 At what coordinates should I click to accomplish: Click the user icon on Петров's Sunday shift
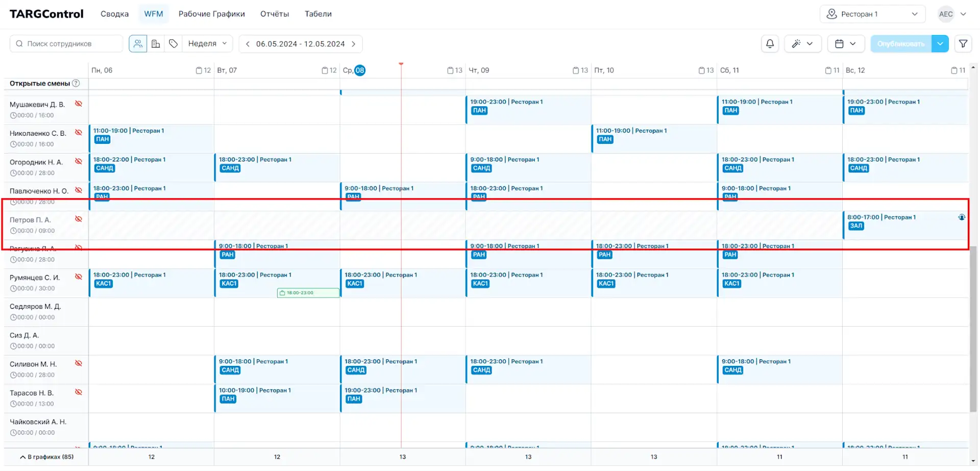pyautogui.click(x=962, y=217)
